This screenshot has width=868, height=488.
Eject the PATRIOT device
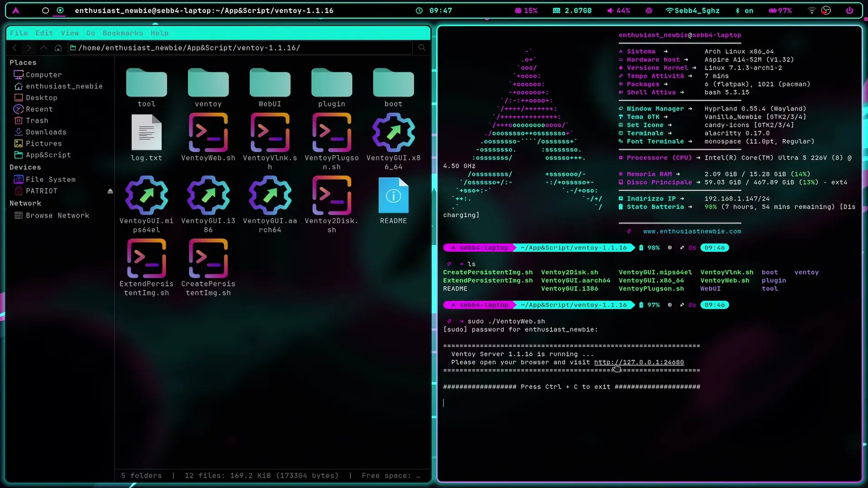pyautogui.click(x=110, y=191)
